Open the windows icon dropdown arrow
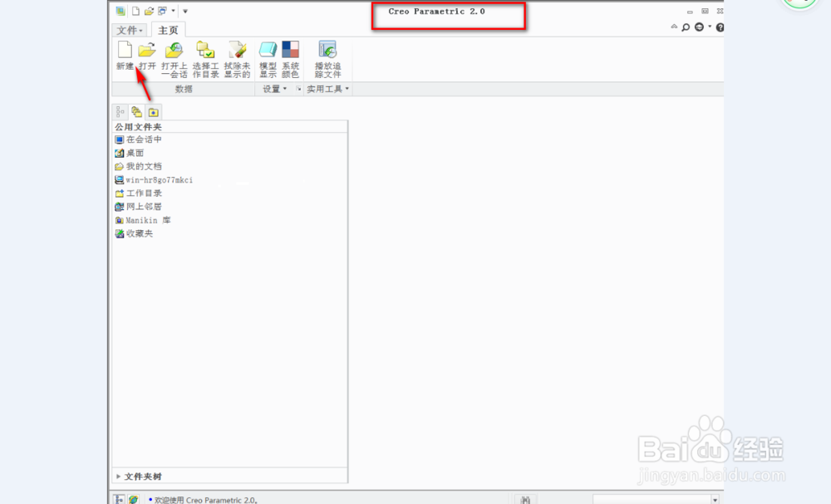 [173, 11]
